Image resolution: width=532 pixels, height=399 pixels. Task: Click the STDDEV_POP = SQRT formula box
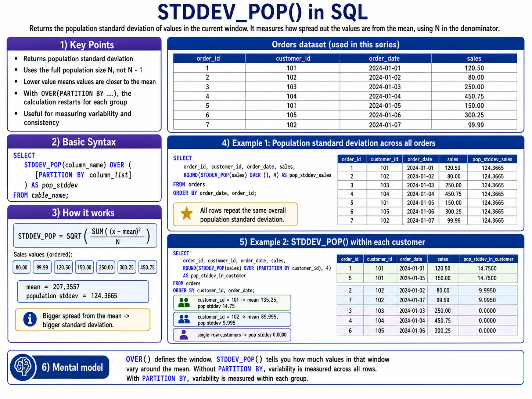pos(85,236)
